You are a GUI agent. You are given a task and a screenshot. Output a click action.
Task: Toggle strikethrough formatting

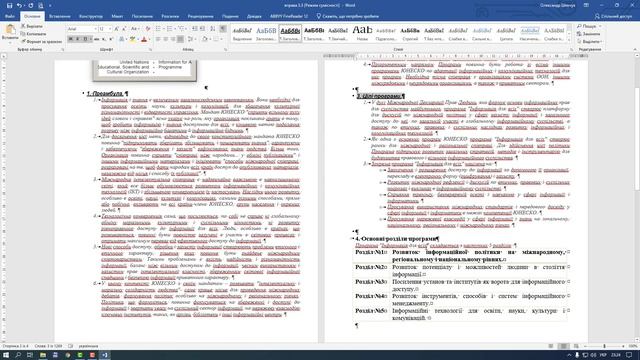[97, 39]
